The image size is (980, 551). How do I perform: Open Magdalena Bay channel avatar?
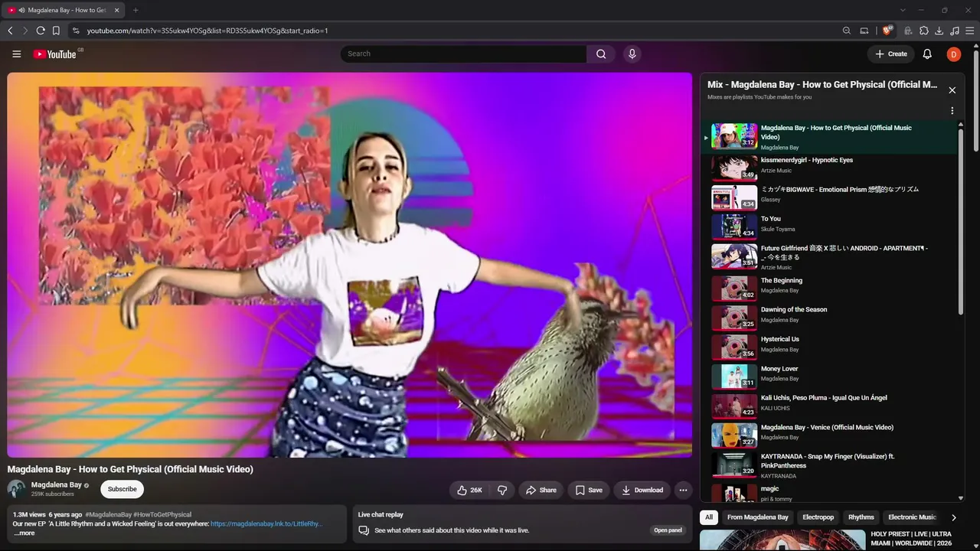pos(16,489)
